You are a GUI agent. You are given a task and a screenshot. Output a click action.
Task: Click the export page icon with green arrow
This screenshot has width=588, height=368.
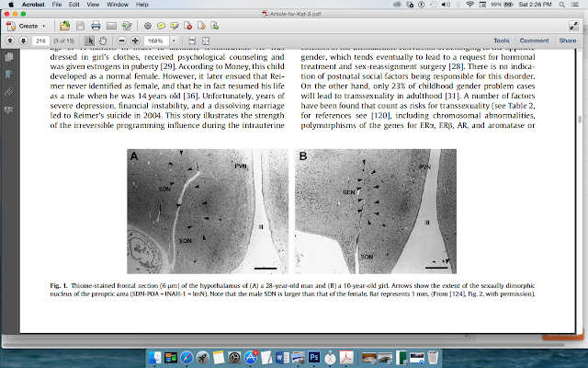(x=215, y=26)
